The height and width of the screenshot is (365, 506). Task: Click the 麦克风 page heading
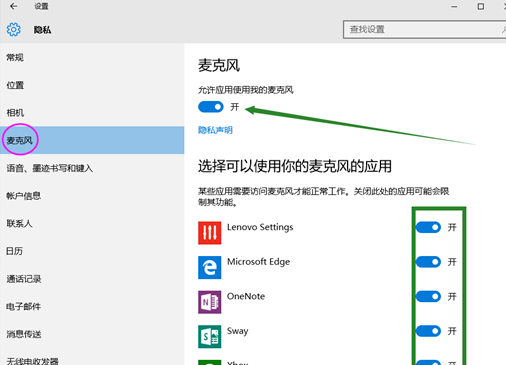[219, 65]
